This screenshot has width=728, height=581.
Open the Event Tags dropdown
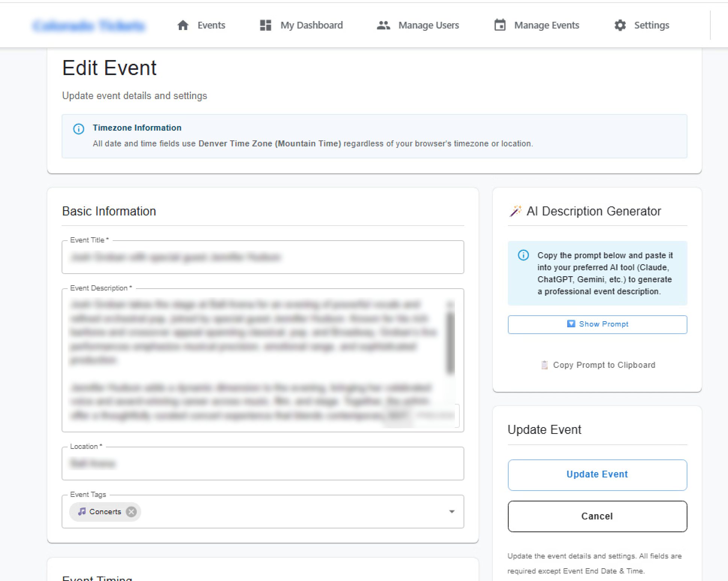click(x=452, y=512)
